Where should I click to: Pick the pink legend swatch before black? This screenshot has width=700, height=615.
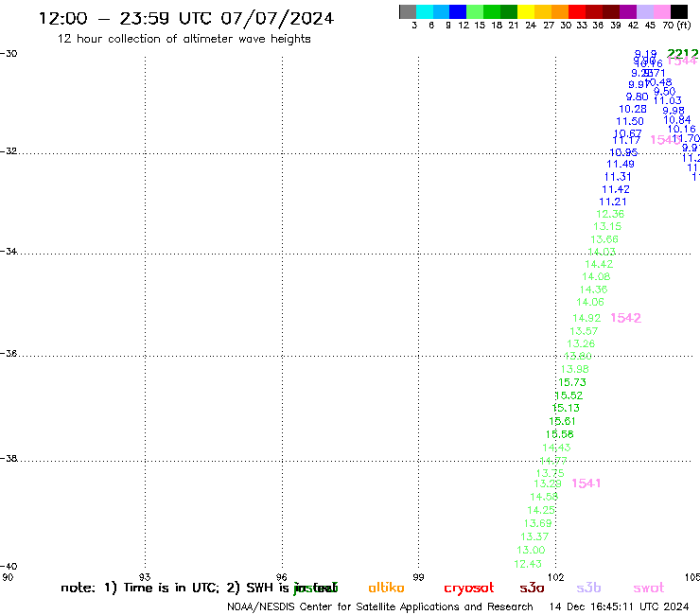point(662,11)
